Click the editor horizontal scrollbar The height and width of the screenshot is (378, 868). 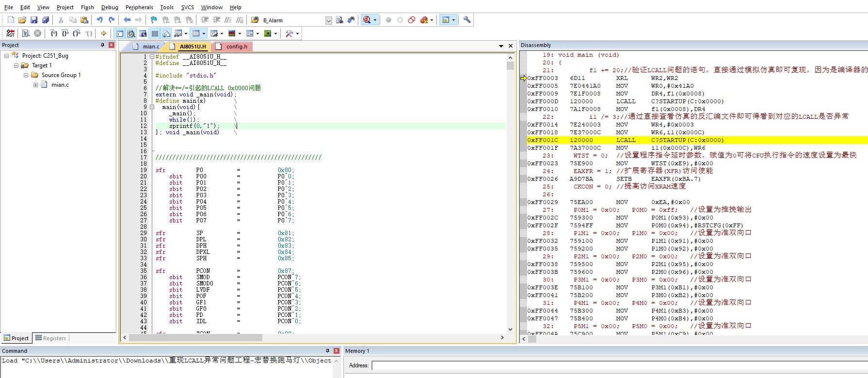click(313, 337)
